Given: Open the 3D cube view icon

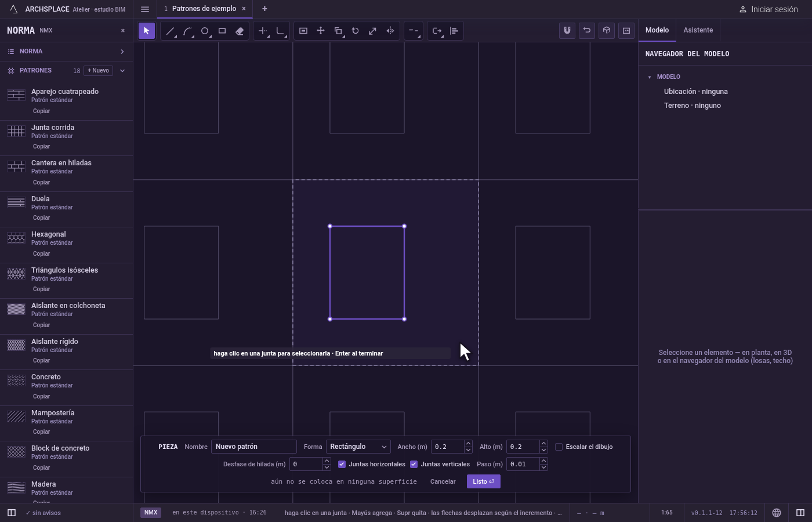Looking at the screenshot, I should coord(607,31).
